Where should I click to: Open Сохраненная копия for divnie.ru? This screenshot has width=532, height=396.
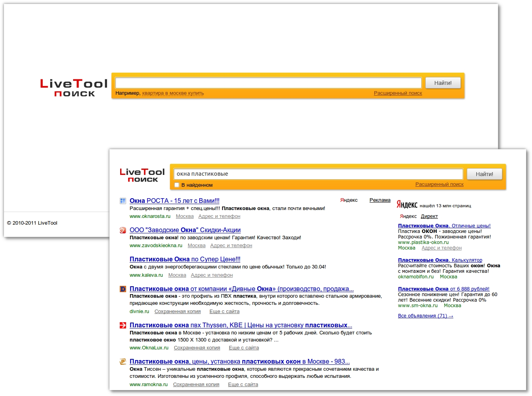(x=177, y=312)
